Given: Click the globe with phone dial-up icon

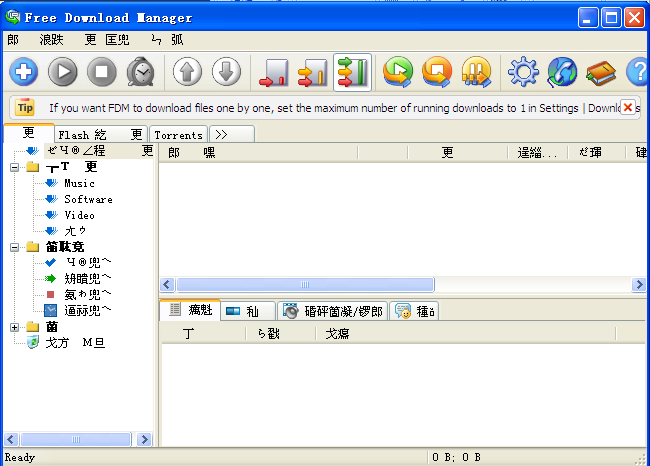Looking at the screenshot, I should (562, 72).
